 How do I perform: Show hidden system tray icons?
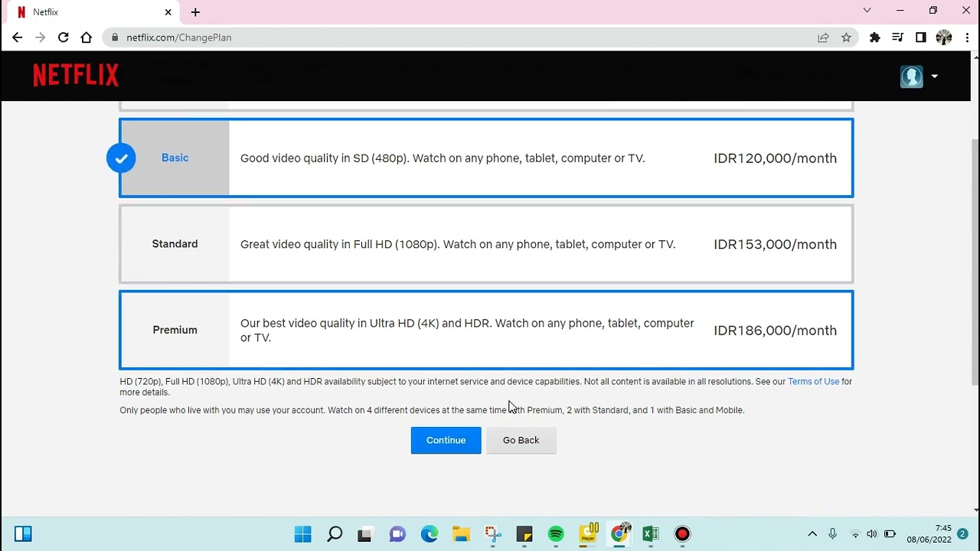812,534
